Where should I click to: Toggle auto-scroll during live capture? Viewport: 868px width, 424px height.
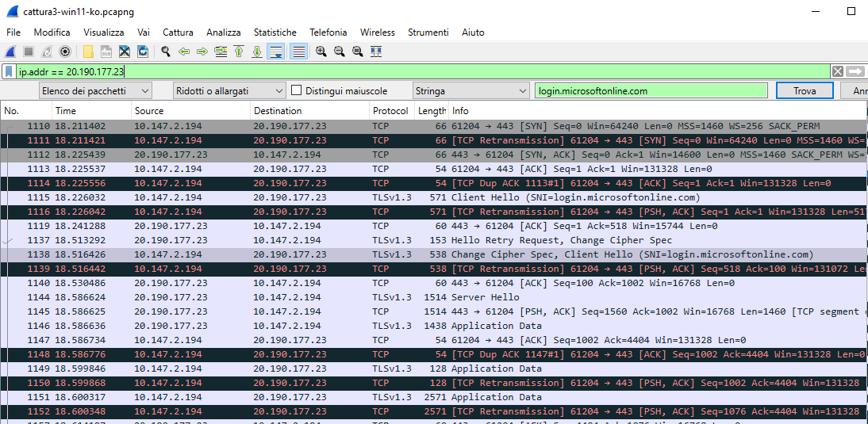click(275, 52)
